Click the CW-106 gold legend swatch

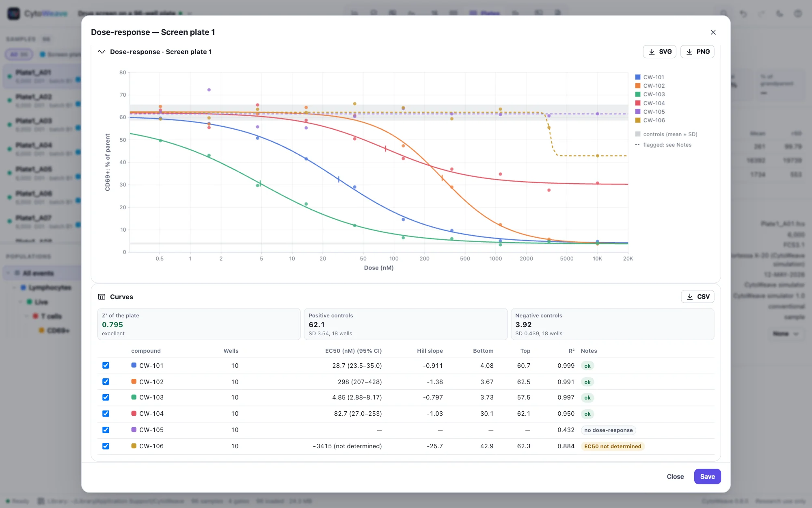coord(638,120)
